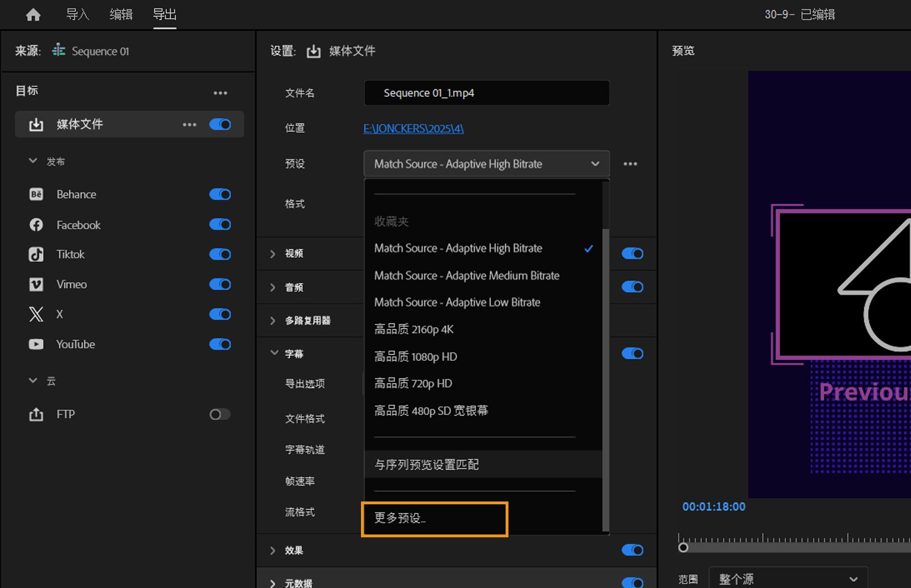Screen dimensions: 911x588
Task: Disable the 效果 section toggle
Action: 632,550
